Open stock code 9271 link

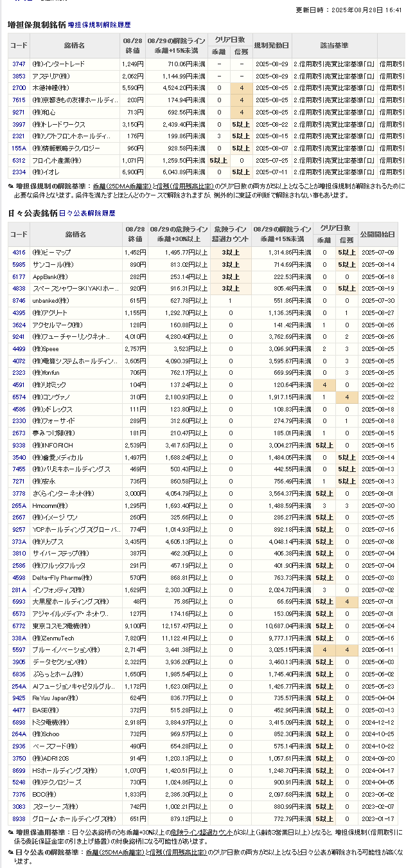tap(19, 112)
